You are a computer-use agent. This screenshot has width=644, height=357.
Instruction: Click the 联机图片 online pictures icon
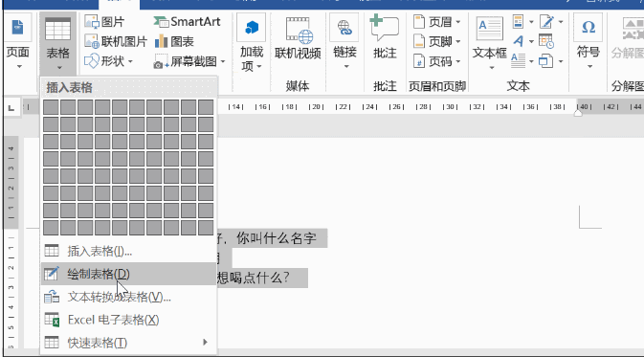click(x=92, y=41)
